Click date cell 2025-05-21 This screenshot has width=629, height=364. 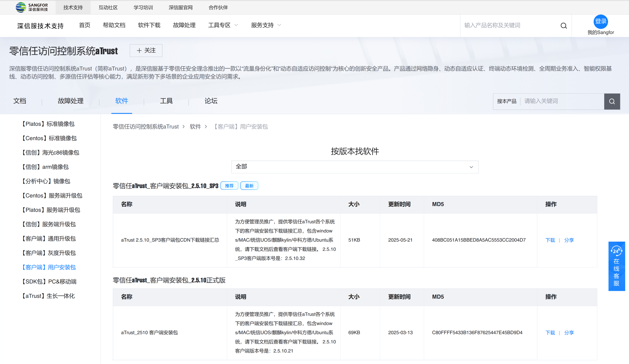[x=400, y=240]
